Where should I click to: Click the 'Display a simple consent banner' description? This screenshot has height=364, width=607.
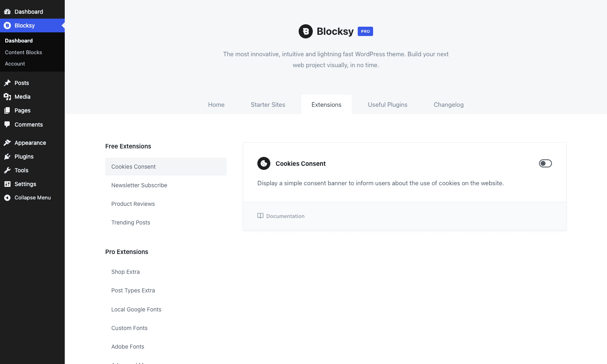click(x=380, y=183)
